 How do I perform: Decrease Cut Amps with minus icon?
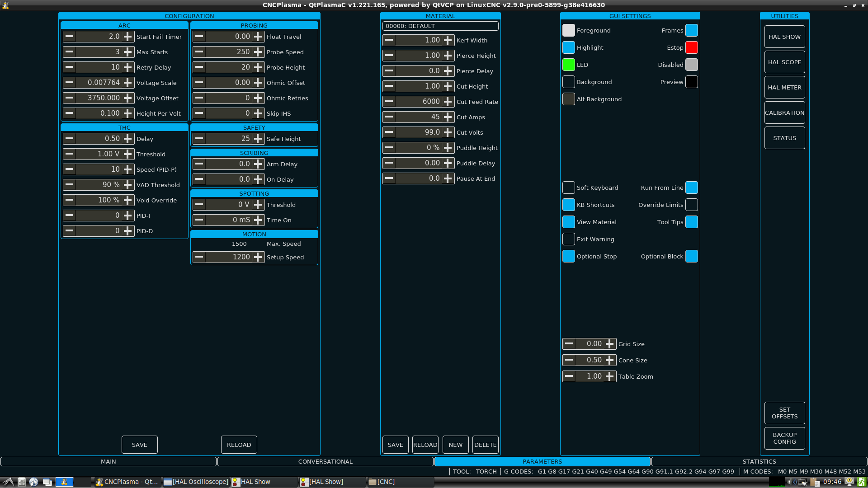[x=389, y=117]
